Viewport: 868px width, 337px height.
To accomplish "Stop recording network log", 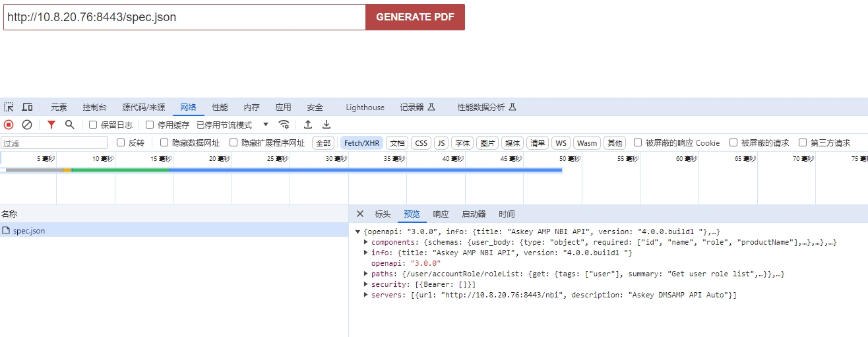I will [9, 125].
